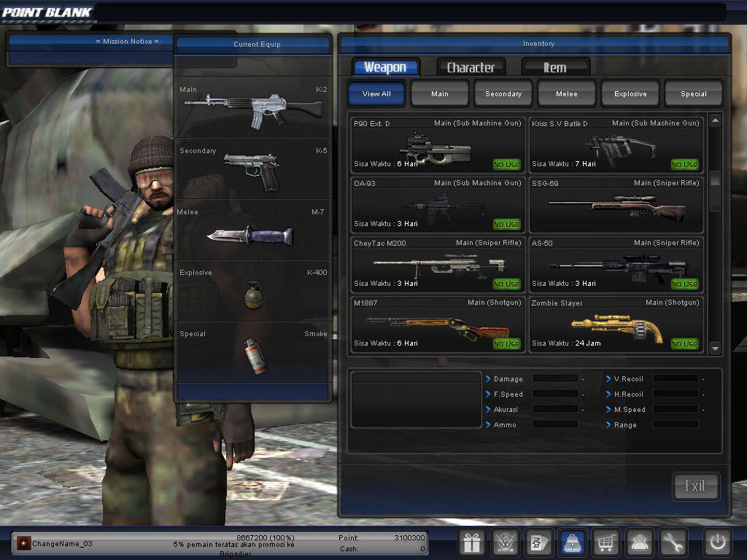Click the M.Speed stat label
Screen dimensions: 747x560
pyautogui.click(x=630, y=410)
